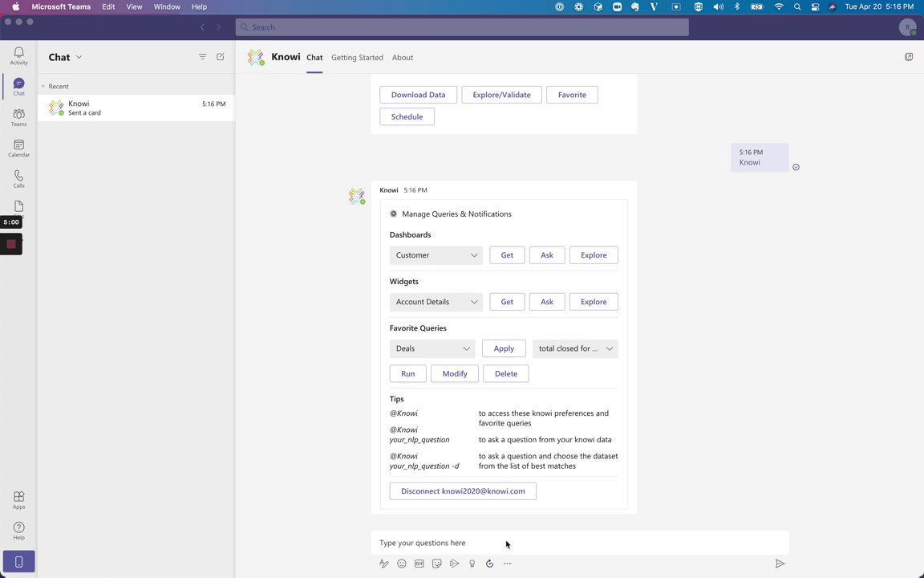Go forward with the navigation arrow
This screenshot has height=578, width=924.
pos(219,27)
